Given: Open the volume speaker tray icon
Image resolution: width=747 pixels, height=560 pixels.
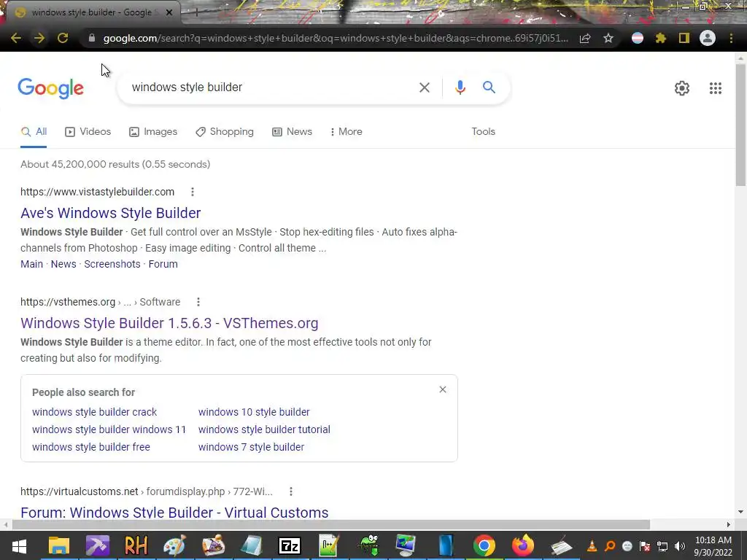Looking at the screenshot, I should 680,546.
